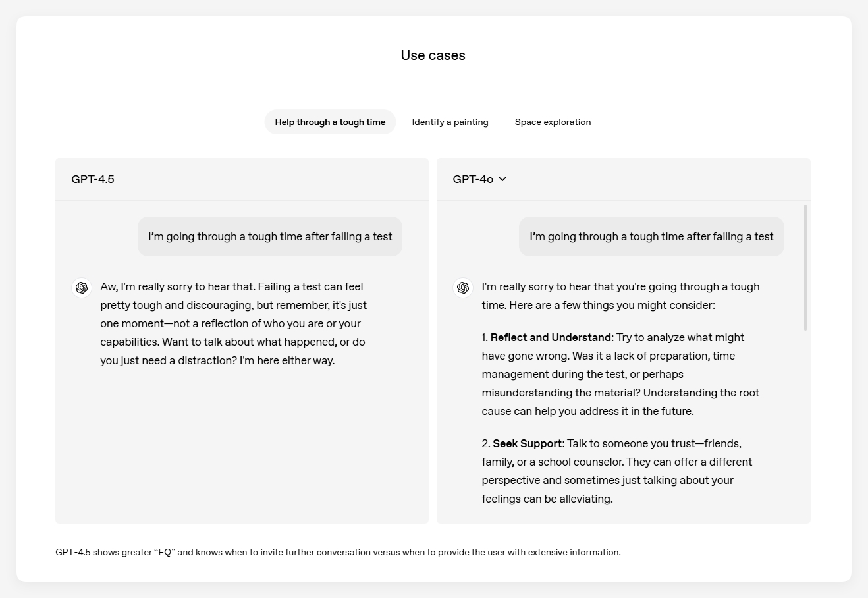The image size is (868, 598).
Task: Click the scrollbar in the GPT-4o panel
Action: coord(805,267)
